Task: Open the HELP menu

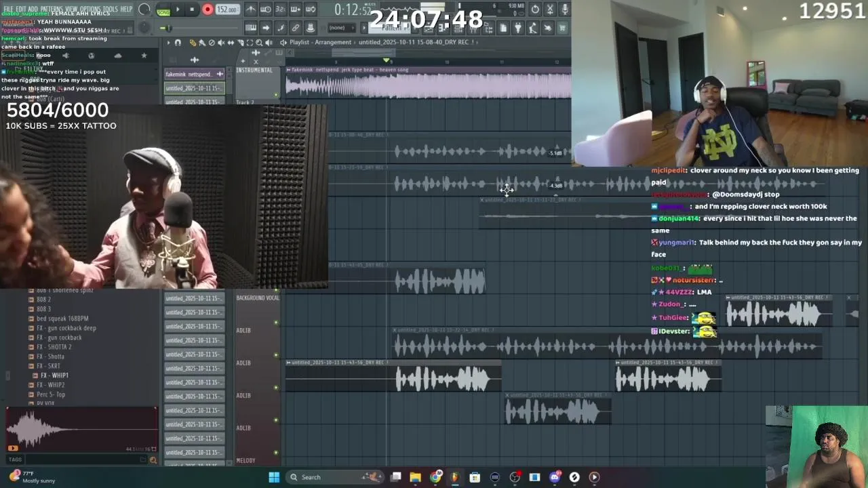Action: tap(126, 9)
